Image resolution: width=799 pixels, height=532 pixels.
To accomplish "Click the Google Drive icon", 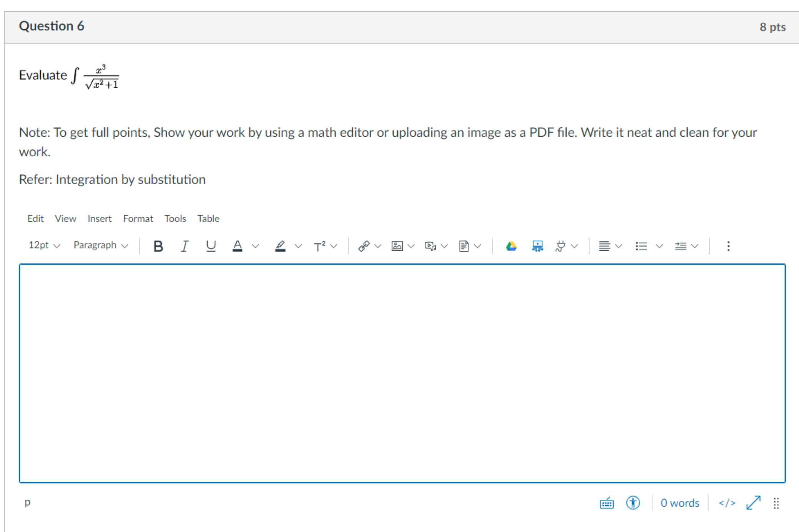I will [511, 246].
